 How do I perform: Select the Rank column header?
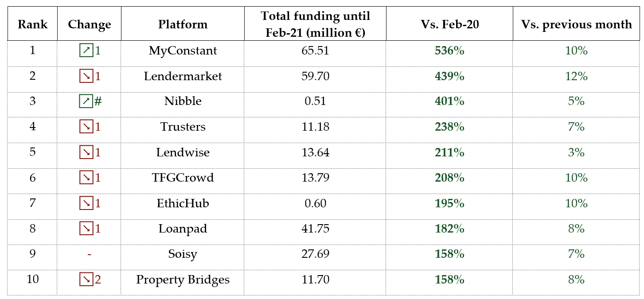click(32, 24)
